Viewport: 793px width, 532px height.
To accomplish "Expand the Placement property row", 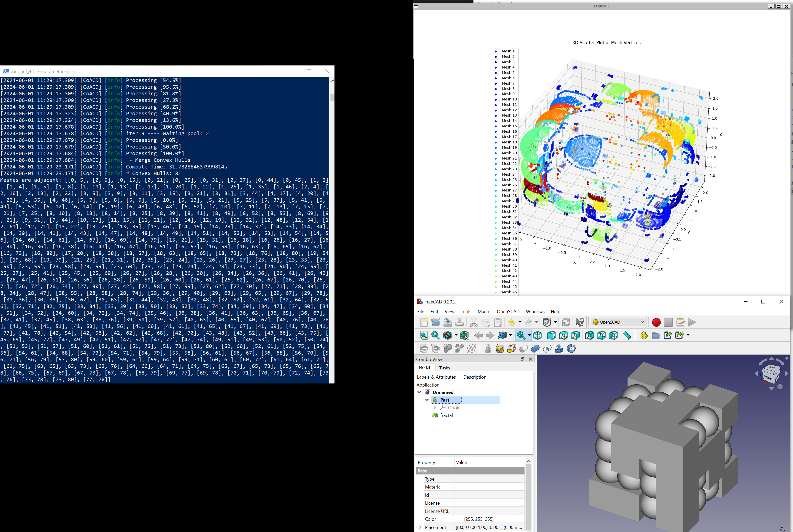I will [420, 527].
